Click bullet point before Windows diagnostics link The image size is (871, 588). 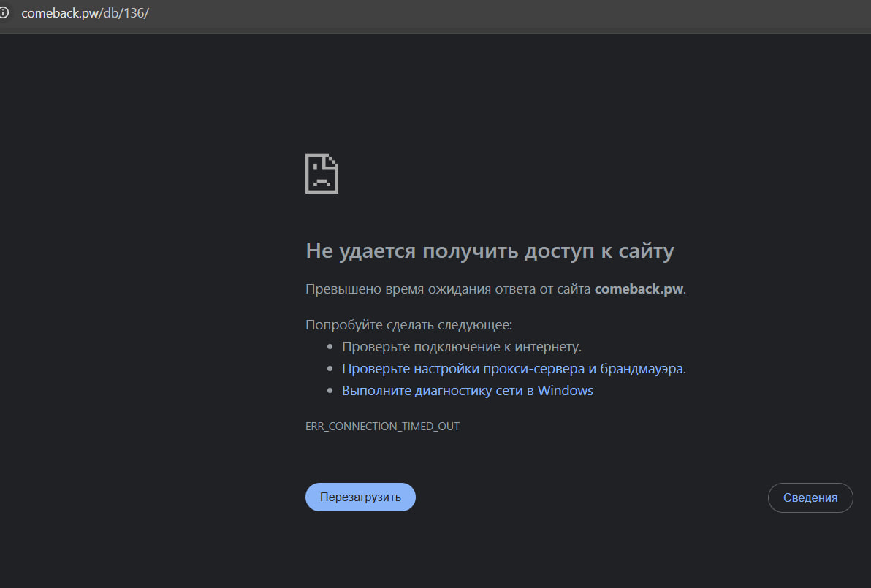(330, 392)
